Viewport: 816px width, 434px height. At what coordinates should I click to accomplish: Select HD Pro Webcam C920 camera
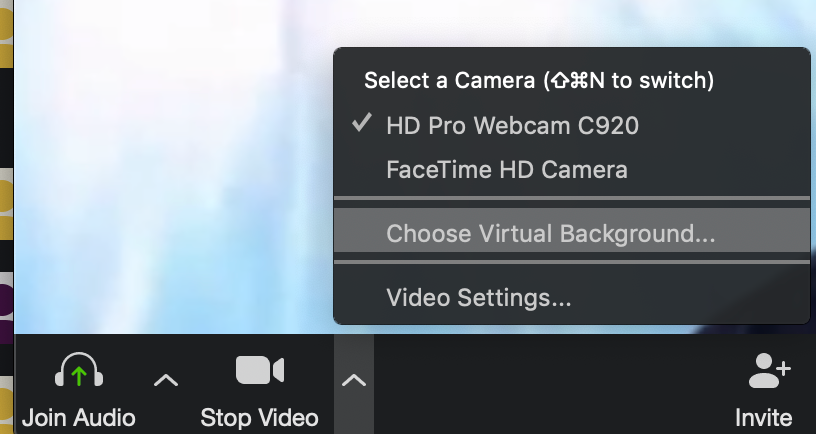(x=512, y=125)
